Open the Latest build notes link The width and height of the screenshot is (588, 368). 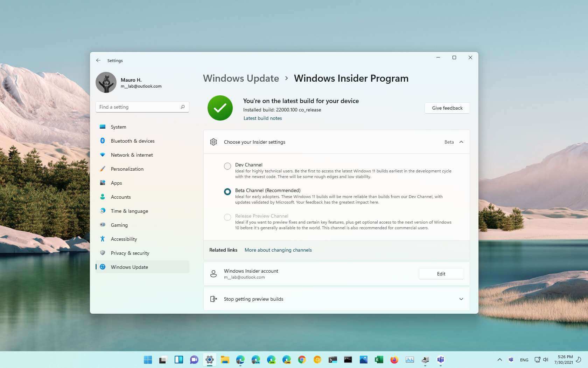pyautogui.click(x=262, y=118)
